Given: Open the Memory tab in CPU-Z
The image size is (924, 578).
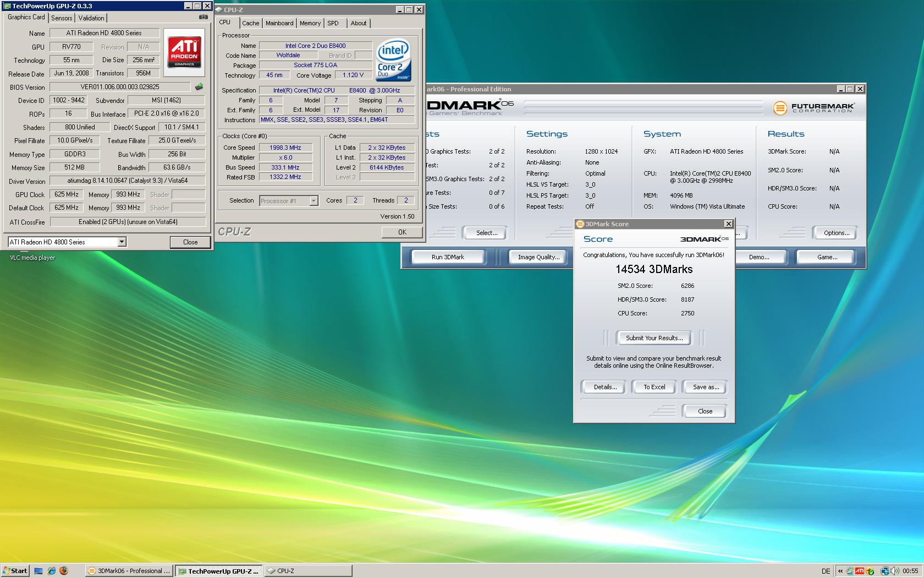Looking at the screenshot, I should click(310, 23).
